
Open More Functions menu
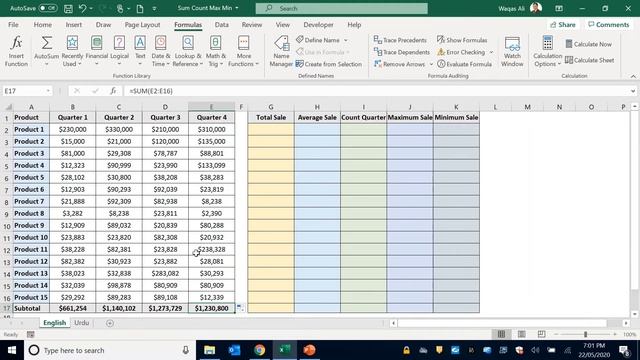[x=243, y=51]
